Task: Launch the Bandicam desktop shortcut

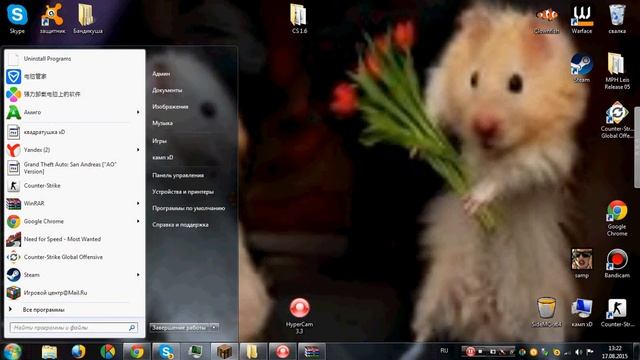Action: tap(617, 264)
